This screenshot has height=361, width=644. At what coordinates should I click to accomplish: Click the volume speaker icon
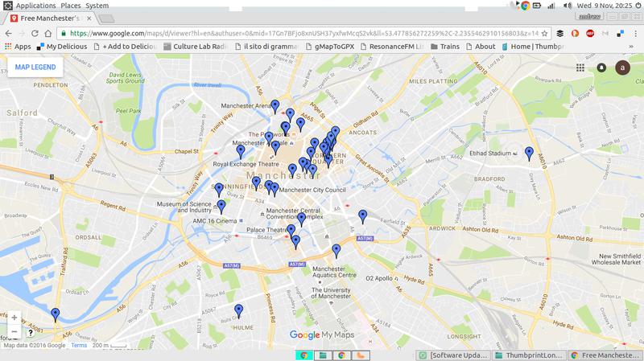pos(568,6)
